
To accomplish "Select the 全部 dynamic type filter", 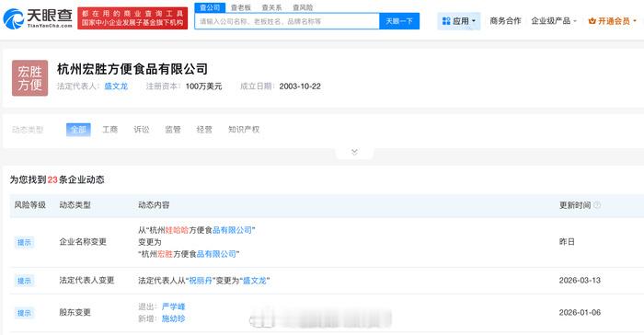I will (x=78, y=130).
